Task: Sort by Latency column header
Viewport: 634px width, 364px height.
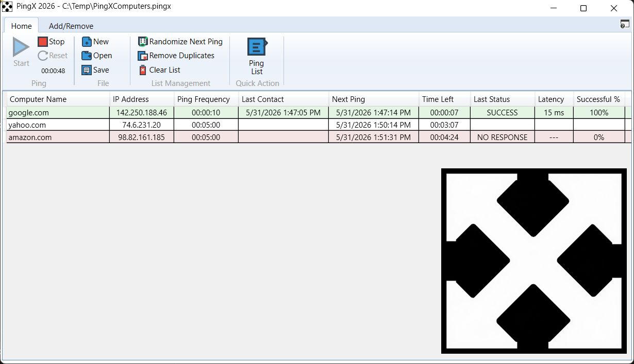Action: pyautogui.click(x=554, y=99)
